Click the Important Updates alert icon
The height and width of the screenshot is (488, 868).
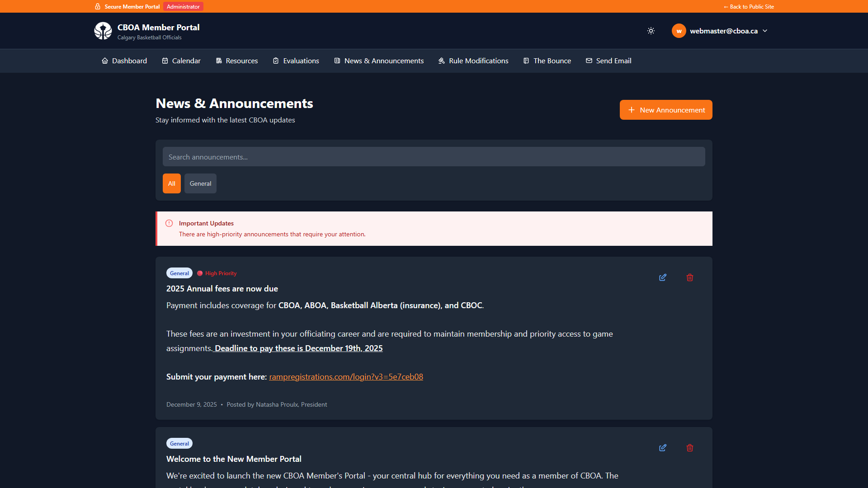pos(169,223)
